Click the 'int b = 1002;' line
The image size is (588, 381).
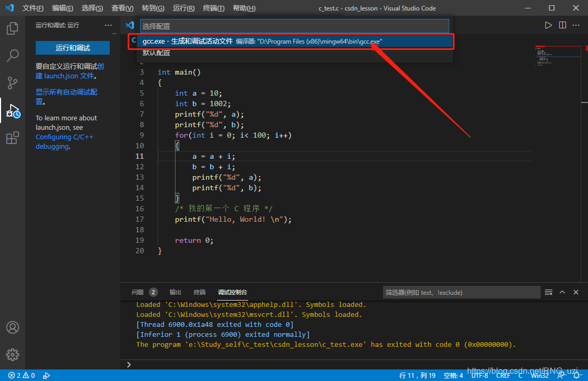click(x=203, y=104)
